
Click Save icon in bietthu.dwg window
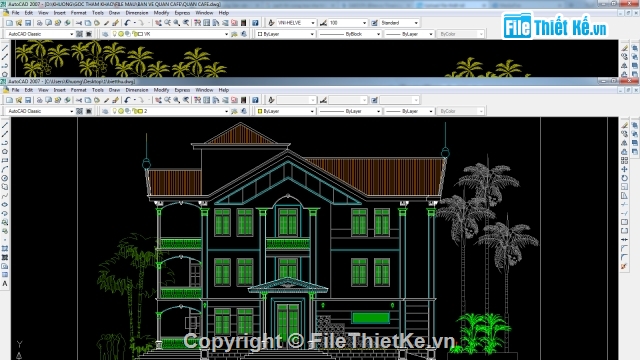(x=28, y=100)
